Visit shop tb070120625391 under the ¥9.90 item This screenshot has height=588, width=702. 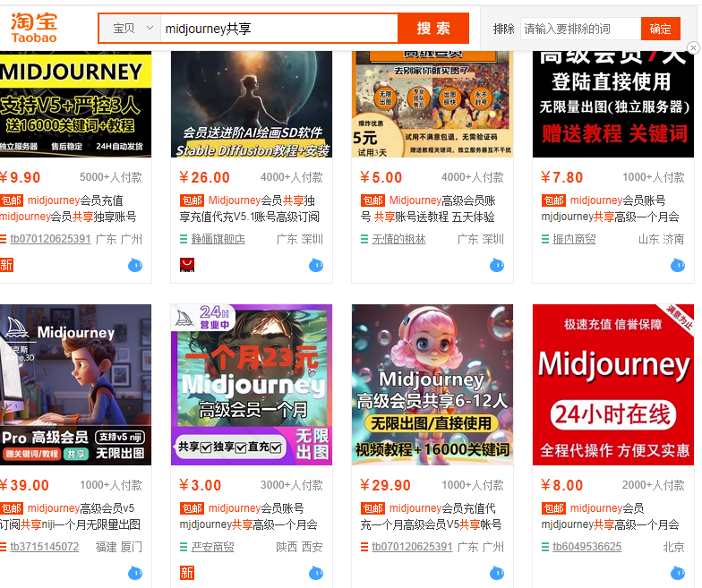click(50, 239)
